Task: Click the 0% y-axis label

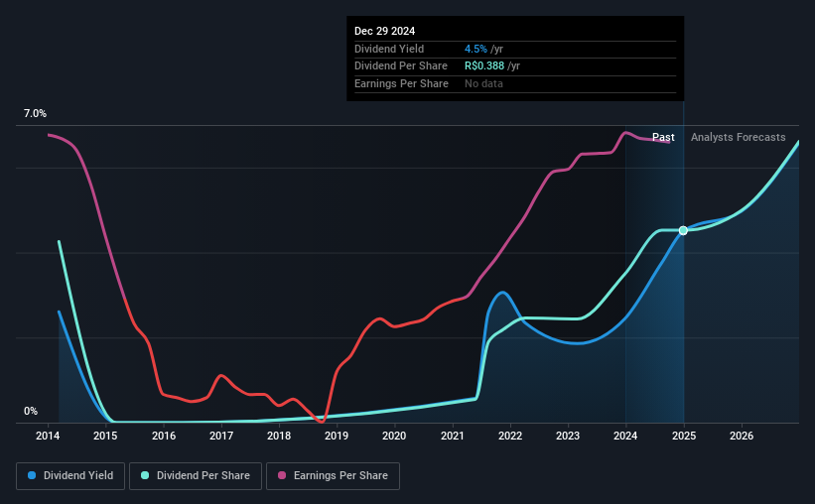Action: (x=31, y=412)
